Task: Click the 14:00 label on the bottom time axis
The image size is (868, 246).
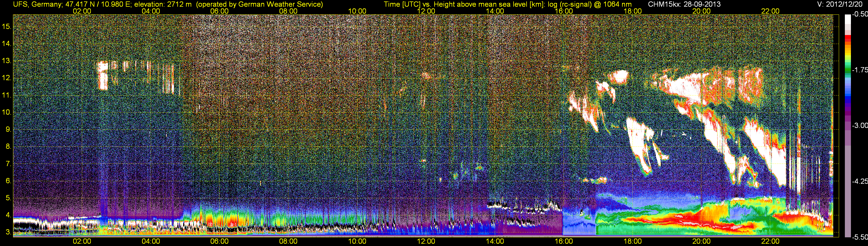Action: (x=495, y=241)
